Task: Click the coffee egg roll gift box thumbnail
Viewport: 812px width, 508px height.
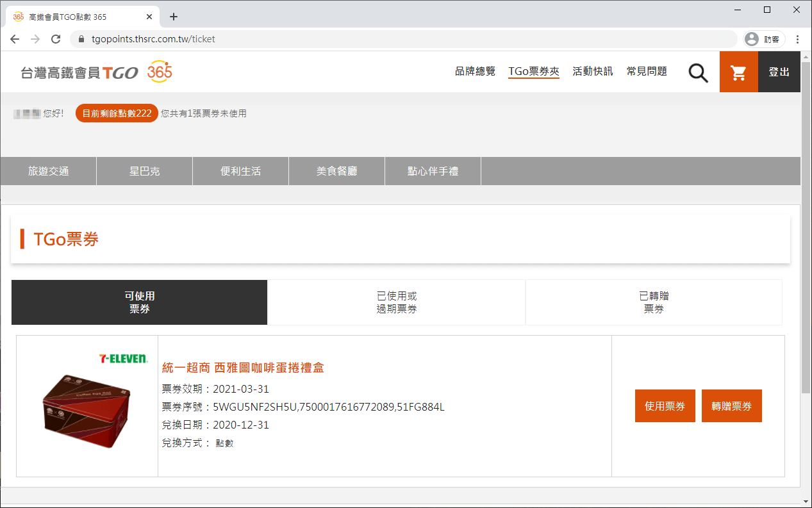Action: point(87,410)
